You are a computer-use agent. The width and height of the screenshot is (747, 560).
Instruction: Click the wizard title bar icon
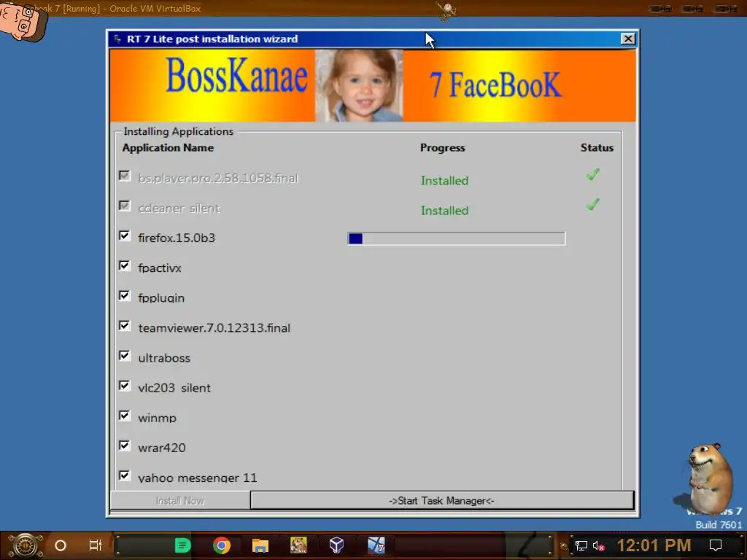click(117, 39)
